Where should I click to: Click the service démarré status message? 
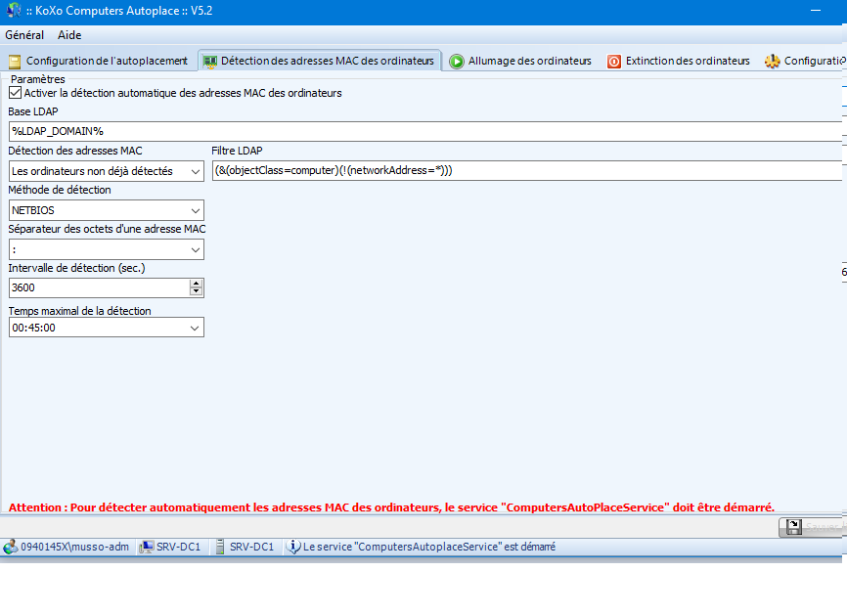coord(429,547)
